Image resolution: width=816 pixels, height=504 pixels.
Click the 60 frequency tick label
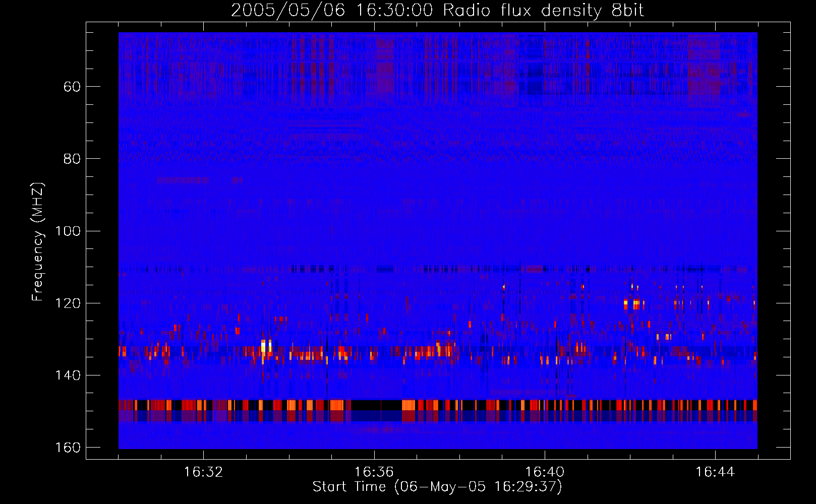[x=72, y=87]
